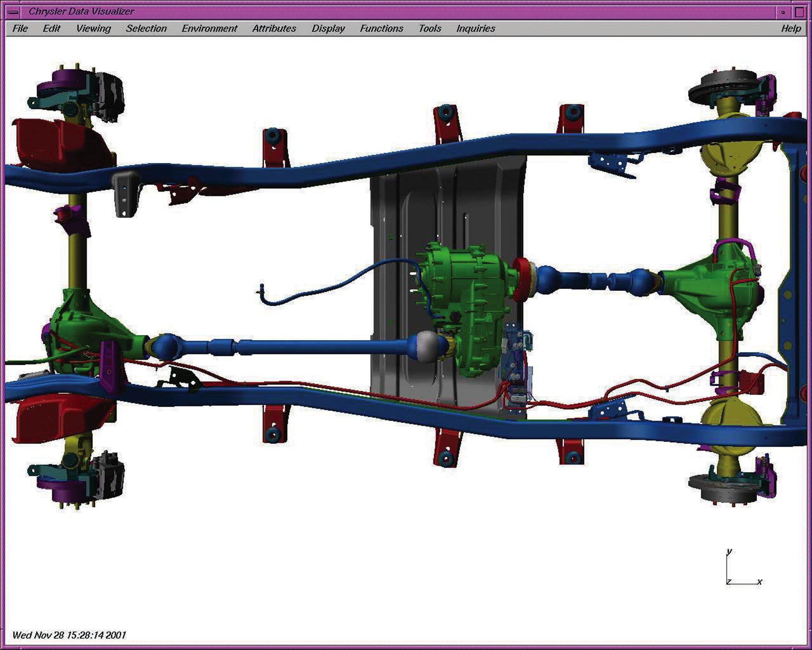Open the Viewing menu
Viewport: 812px width, 650px height.
click(x=93, y=29)
